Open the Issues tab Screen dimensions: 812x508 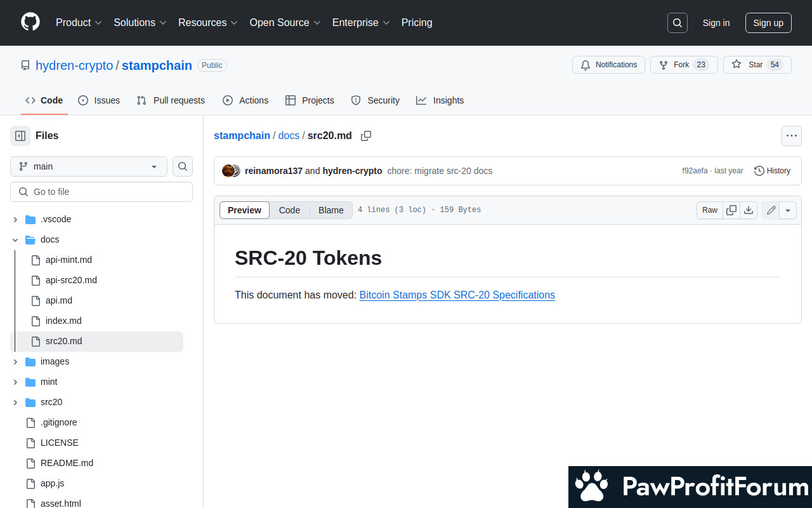coord(99,100)
